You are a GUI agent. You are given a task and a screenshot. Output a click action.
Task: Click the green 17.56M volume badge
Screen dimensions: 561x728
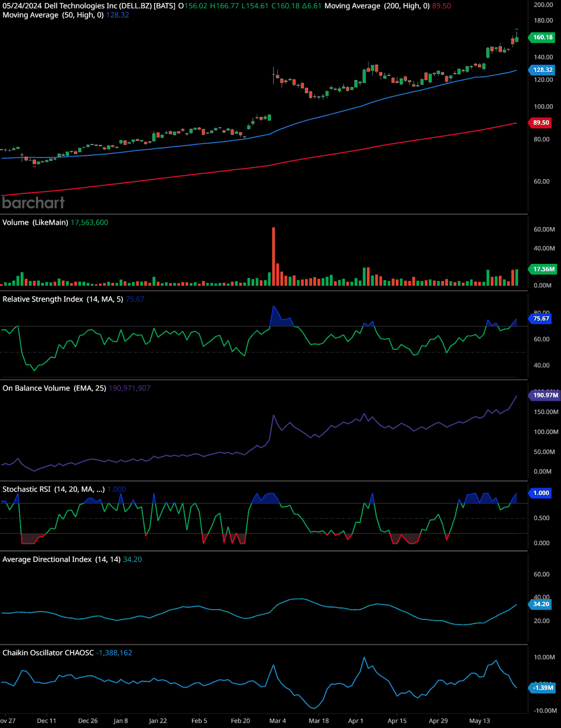[x=543, y=269]
